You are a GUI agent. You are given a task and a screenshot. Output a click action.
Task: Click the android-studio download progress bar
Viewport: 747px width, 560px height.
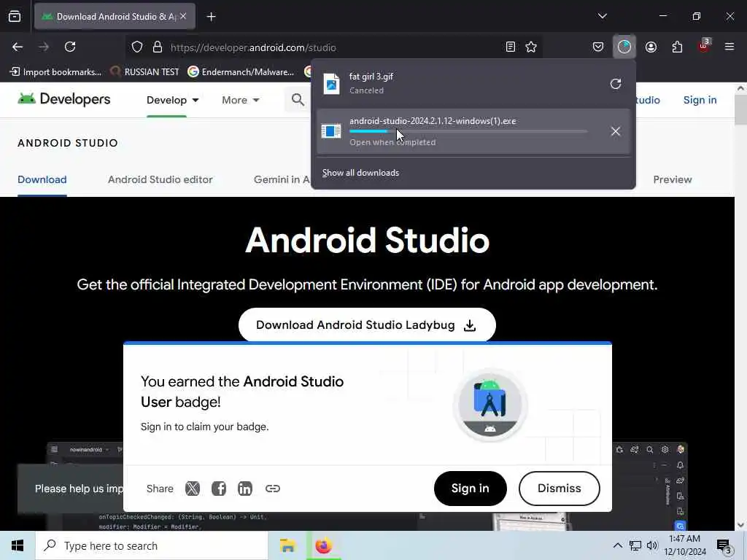click(x=468, y=131)
